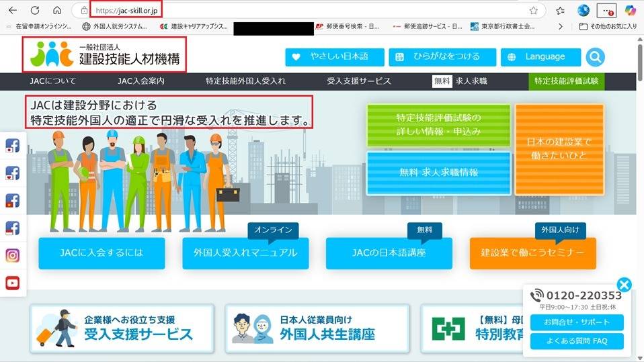Click the topmost Facebook icon in sidebar
This screenshot has height=362, width=644.
tap(12, 145)
